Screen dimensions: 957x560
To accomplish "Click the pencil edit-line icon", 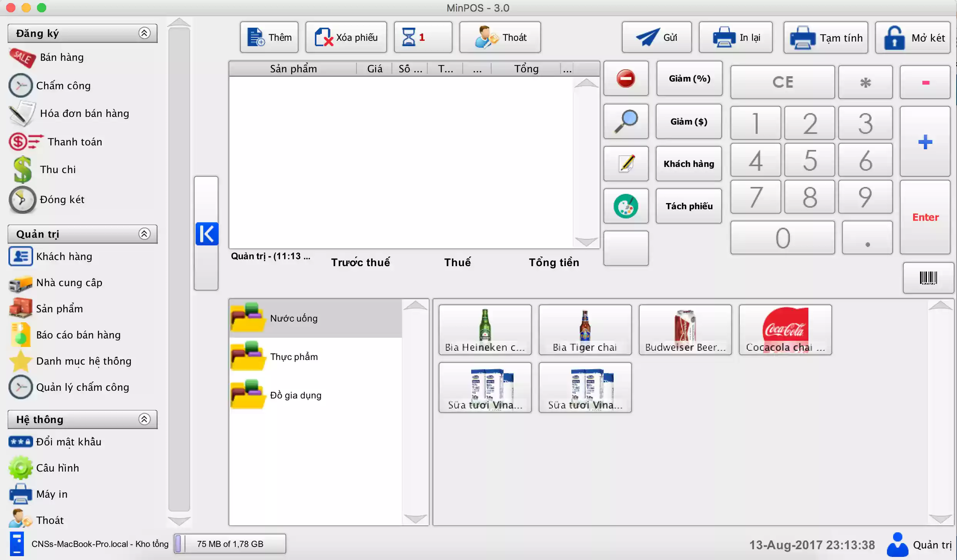I will point(626,163).
